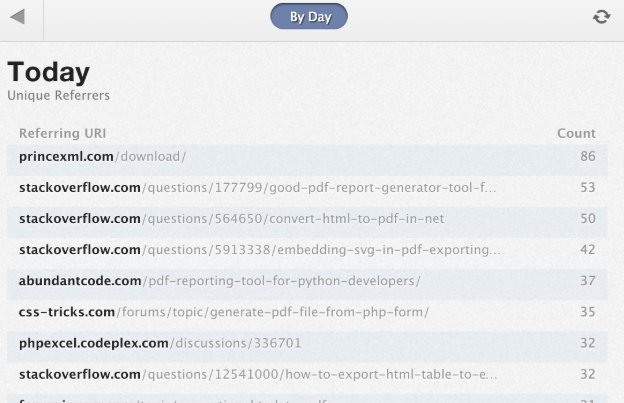The width and height of the screenshot is (624, 403).
Task: Click the count 35 for css-tricks.com
Action: (x=587, y=312)
